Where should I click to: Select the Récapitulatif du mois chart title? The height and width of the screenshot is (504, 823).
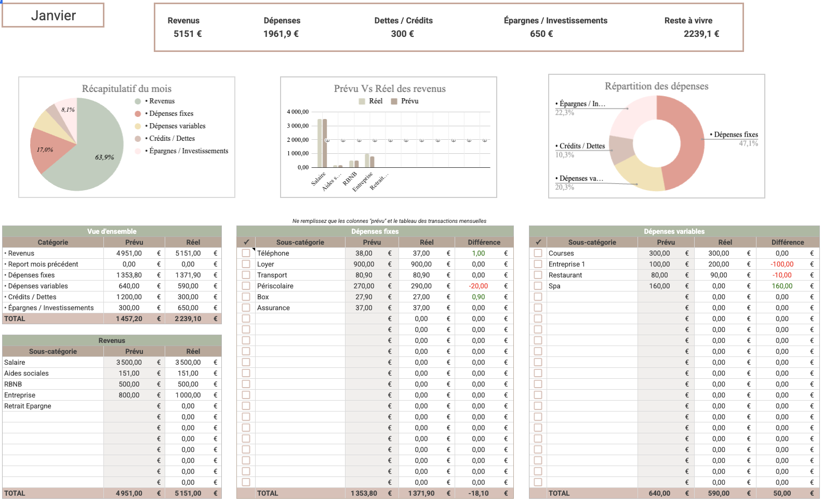point(127,89)
